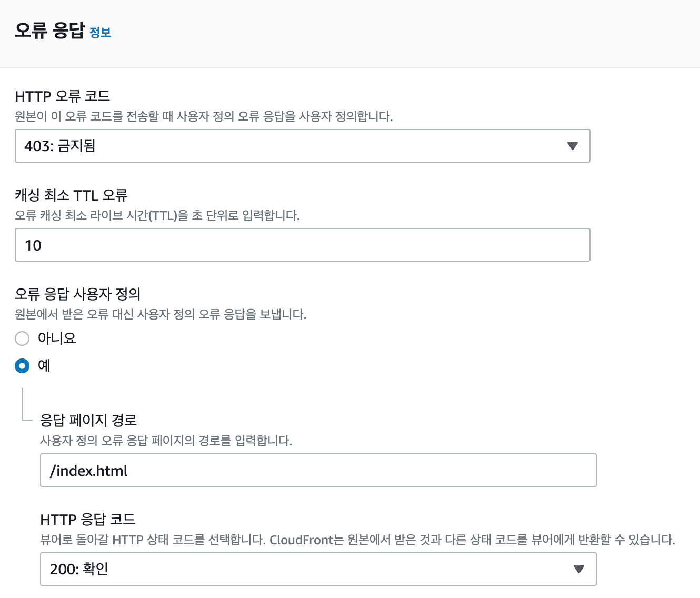Click the description text under 응답 페이지 경로

[x=166, y=441]
